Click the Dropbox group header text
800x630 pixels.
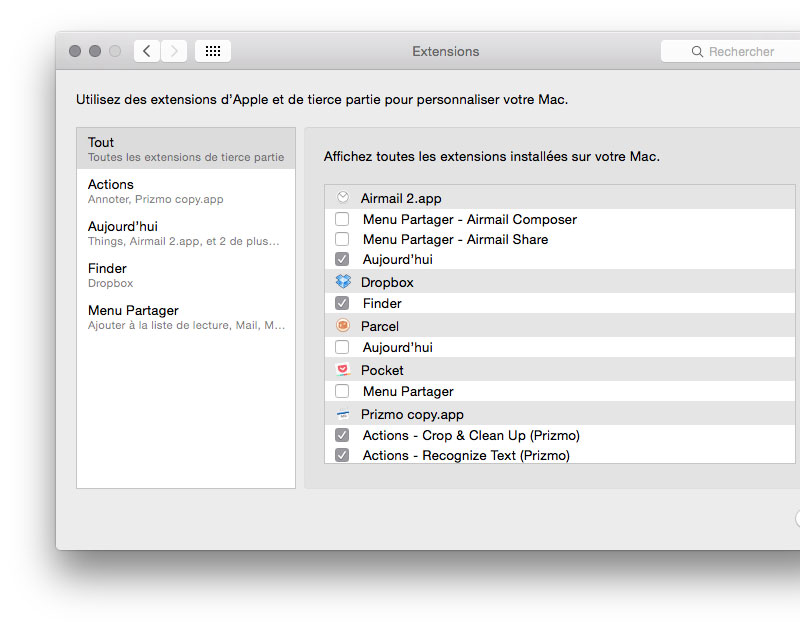click(x=387, y=282)
